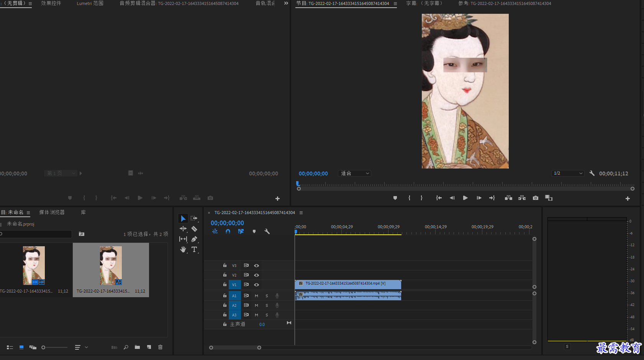The image size is (644, 360).
Task: Open playback resolution 1/2 dropdown
Action: click(568, 173)
